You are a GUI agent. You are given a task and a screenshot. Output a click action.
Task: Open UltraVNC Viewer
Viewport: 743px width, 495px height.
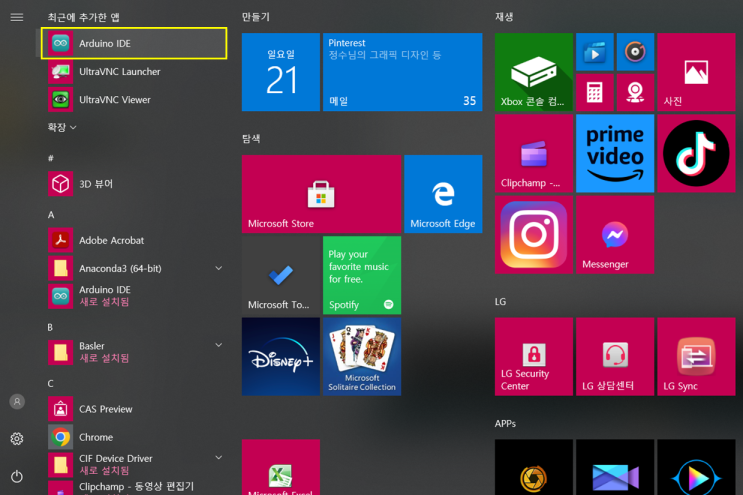[134, 99]
